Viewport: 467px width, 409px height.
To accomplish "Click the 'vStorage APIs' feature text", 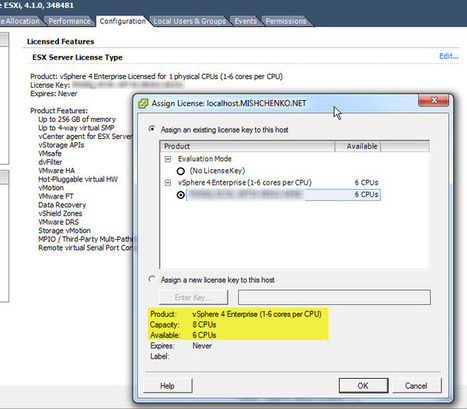I will 61,145.
